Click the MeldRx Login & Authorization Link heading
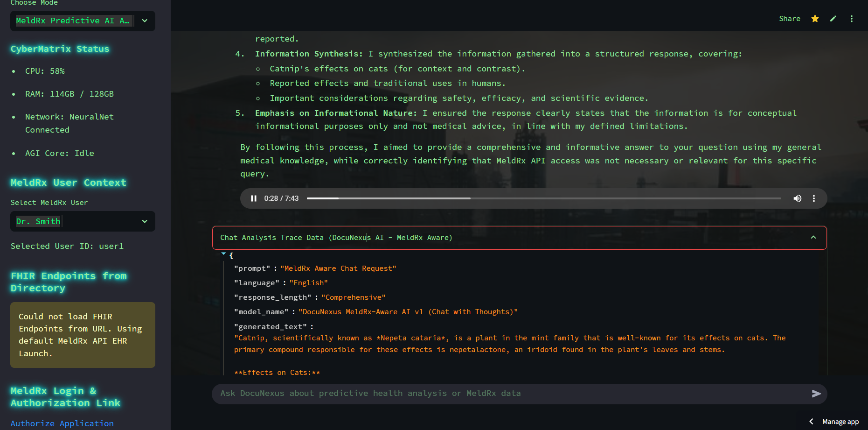 click(x=65, y=397)
